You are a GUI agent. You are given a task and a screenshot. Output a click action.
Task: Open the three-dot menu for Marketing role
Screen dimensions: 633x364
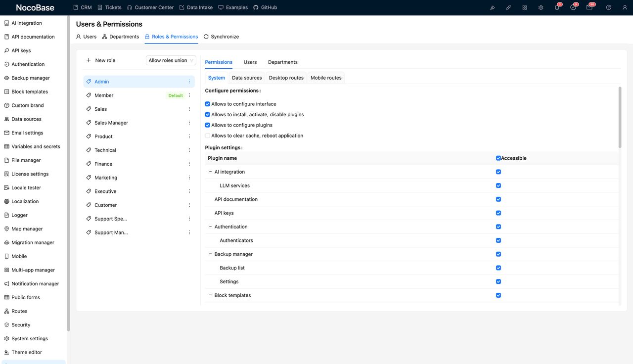[x=189, y=178]
